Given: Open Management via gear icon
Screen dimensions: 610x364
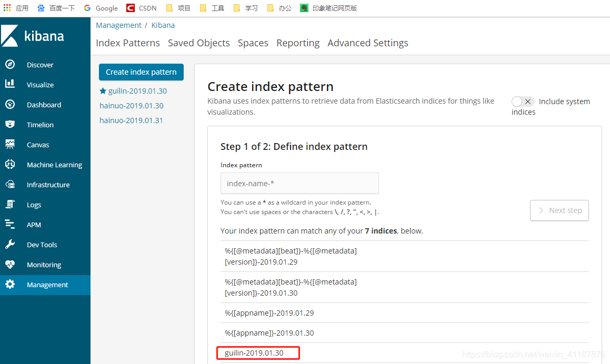Looking at the screenshot, I should 10,284.
